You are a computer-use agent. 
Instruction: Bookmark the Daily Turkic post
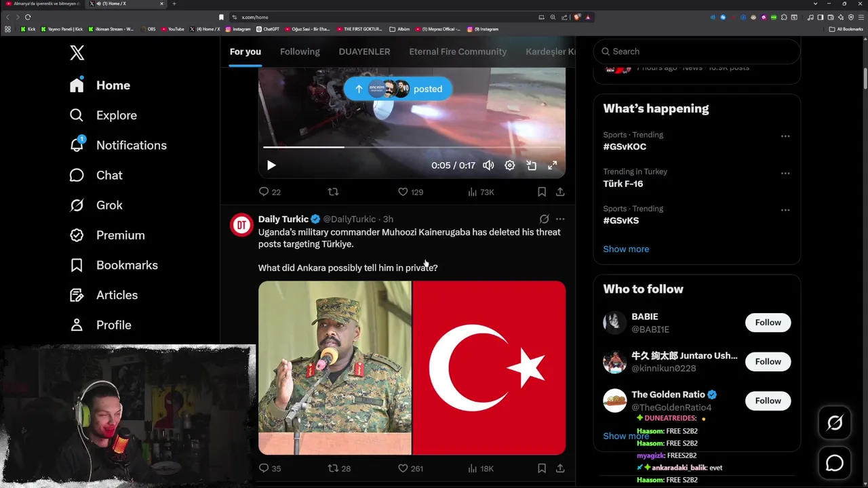542,468
